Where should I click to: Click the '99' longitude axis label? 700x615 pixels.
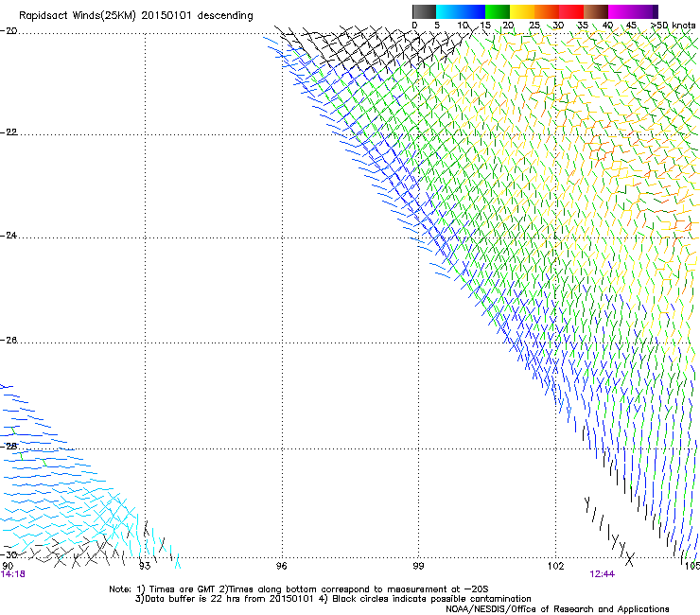click(418, 566)
